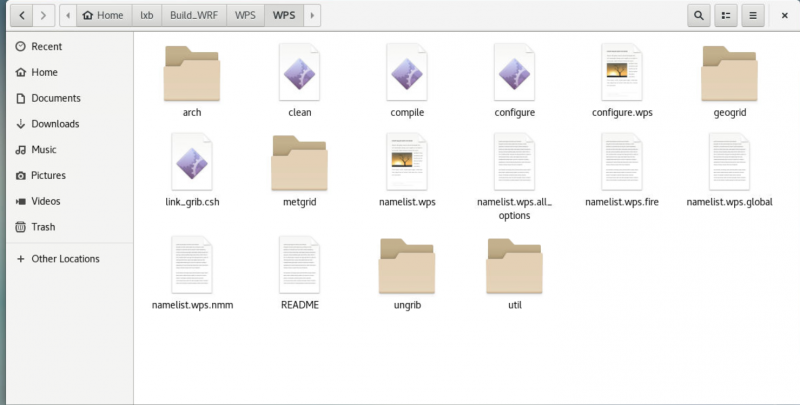Select the link_grib.csh file
This screenshot has width=800, height=405.
192,161
